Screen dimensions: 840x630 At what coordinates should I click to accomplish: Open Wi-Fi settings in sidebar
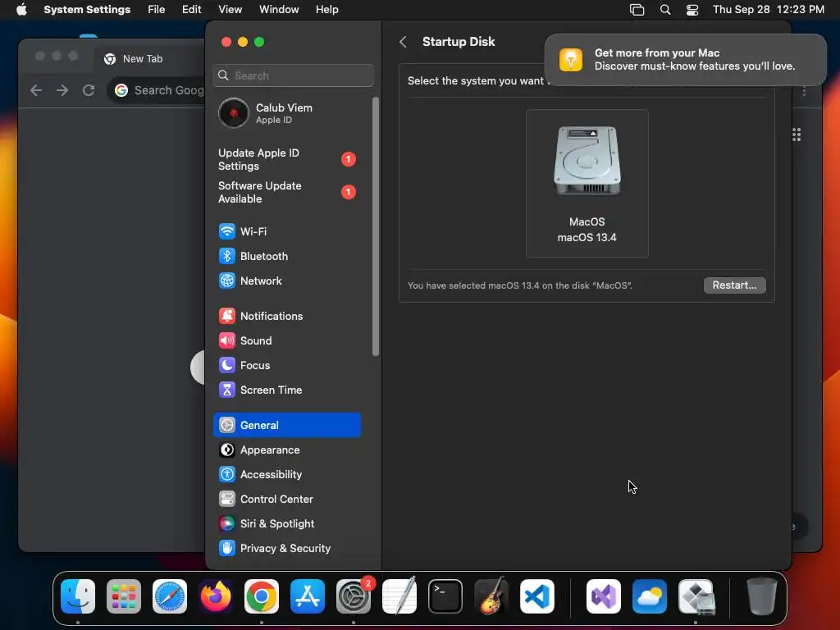pyautogui.click(x=287, y=231)
